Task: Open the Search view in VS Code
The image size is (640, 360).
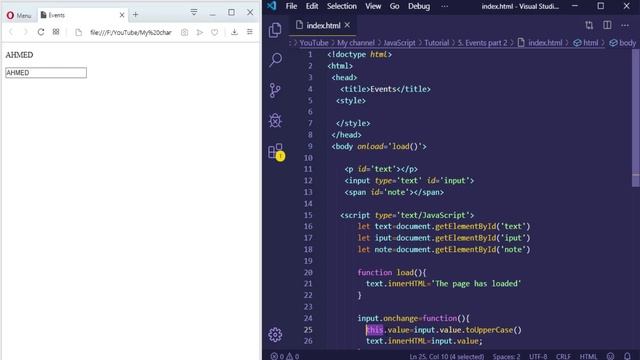Action: (276, 60)
